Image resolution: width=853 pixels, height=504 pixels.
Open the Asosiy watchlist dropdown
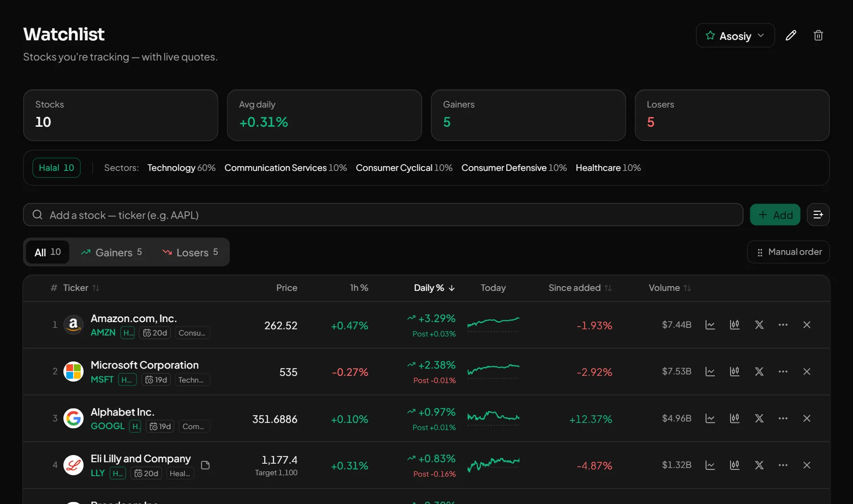click(x=735, y=36)
